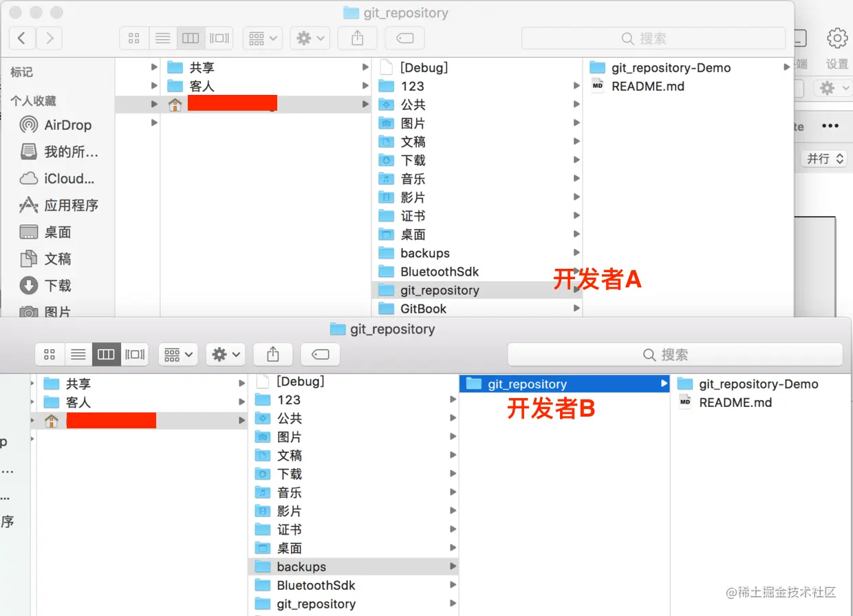The height and width of the screenshot is (616, 853).
Task: Select the home folder in top Finder window
Action: [266, 104]
